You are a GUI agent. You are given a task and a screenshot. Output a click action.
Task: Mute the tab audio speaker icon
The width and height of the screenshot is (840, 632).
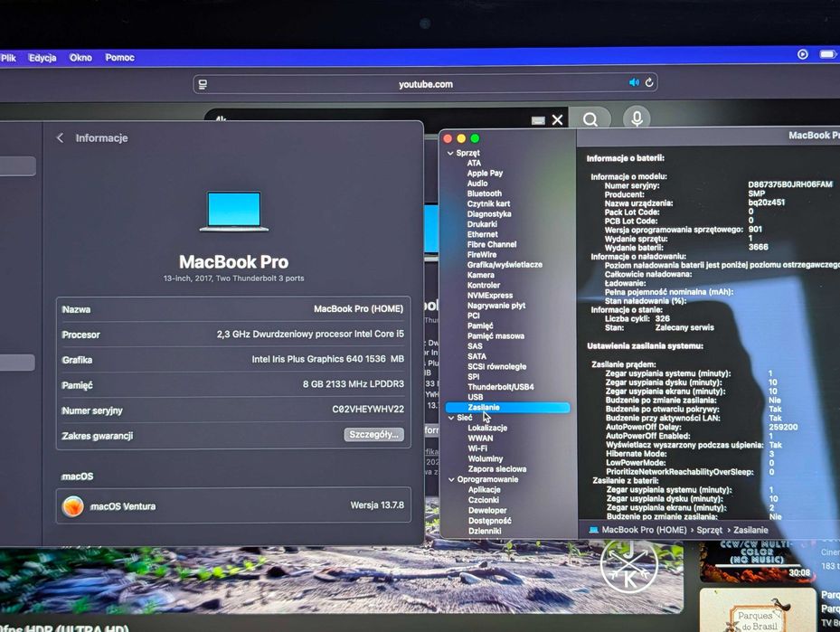[634, 82]
